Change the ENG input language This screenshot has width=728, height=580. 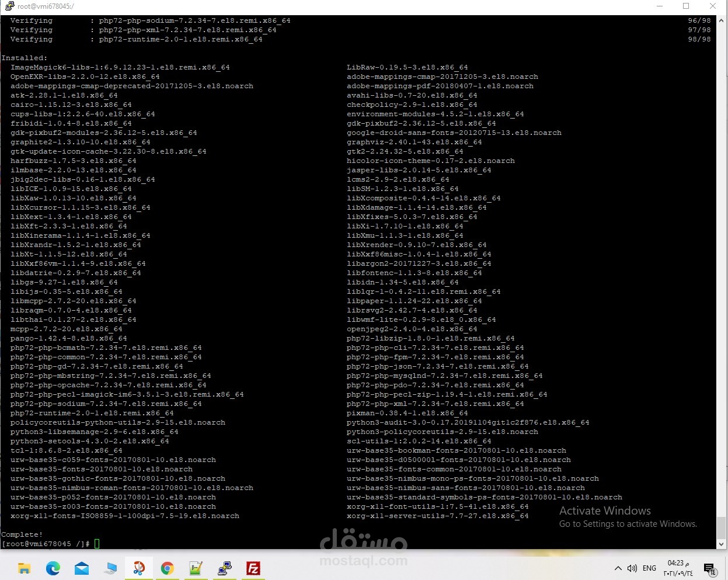pyautogui.click(x=649, y=568)
